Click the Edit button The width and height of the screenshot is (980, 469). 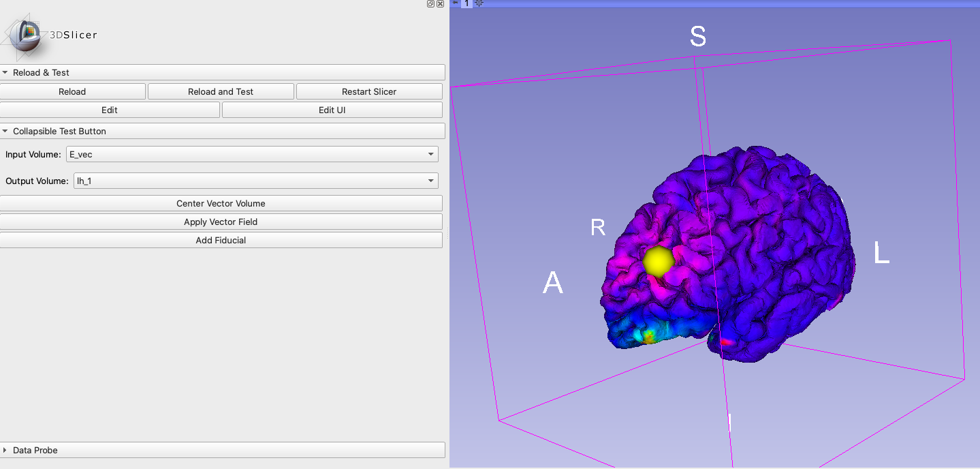click(110, 109)
